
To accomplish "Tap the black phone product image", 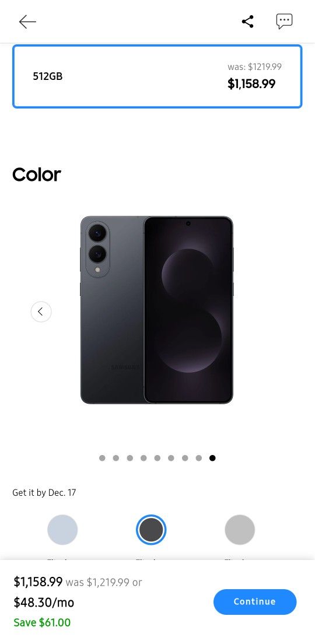I will 156,310.
